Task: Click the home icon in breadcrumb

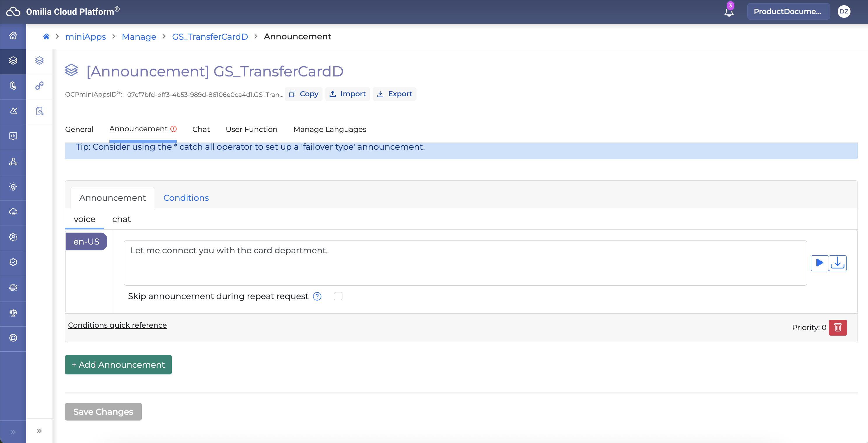Action: [x=46, y=36]
